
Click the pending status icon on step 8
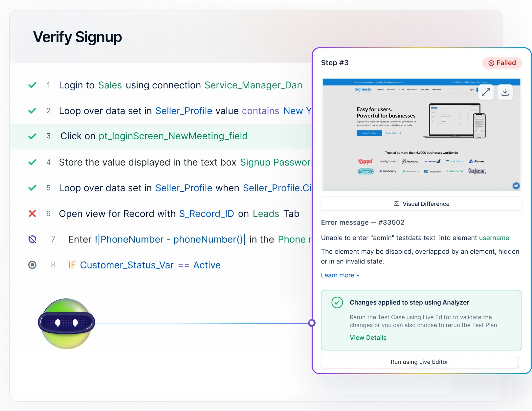point(32,265)
